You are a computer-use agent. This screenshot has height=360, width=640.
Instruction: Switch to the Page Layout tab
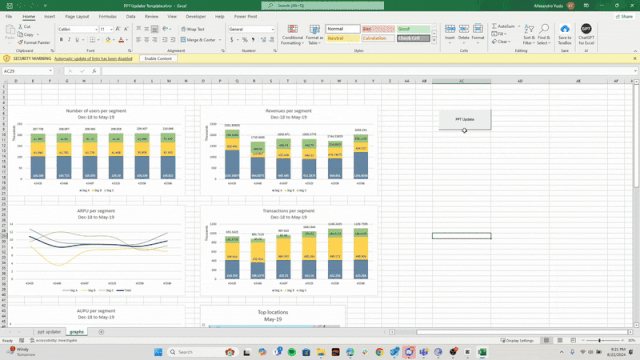(x=77, y=17)
